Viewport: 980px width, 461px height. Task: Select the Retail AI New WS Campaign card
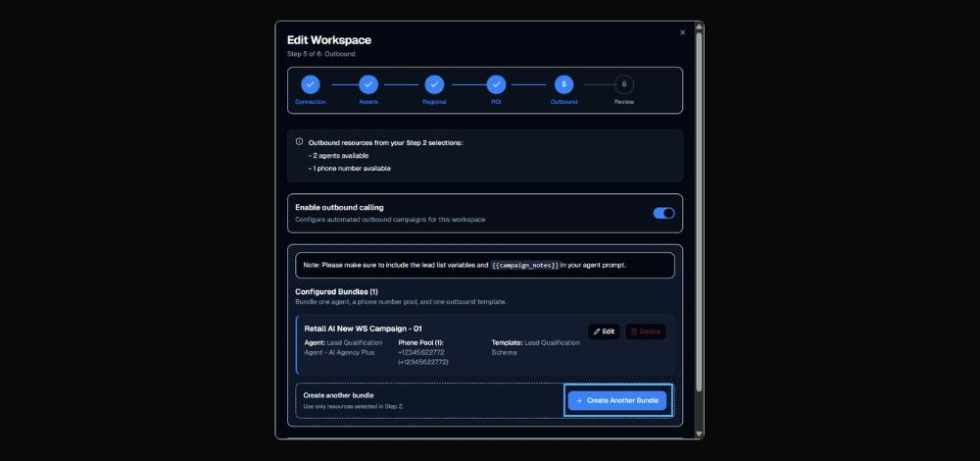486,344
